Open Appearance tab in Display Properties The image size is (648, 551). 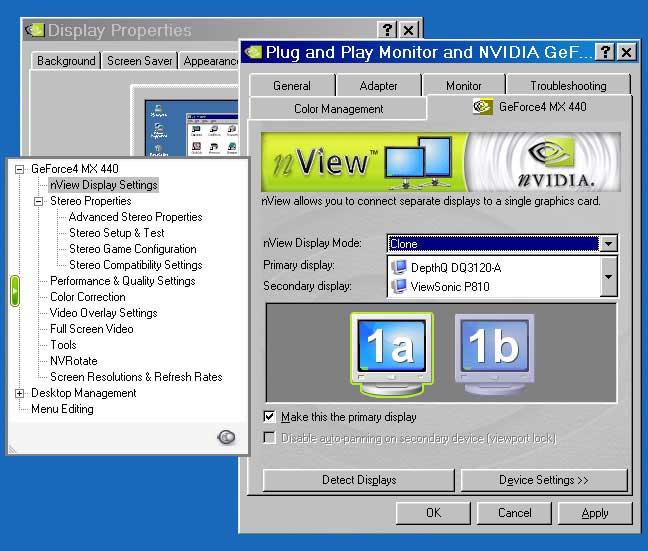pyautogui.click(x=210, y=61)
